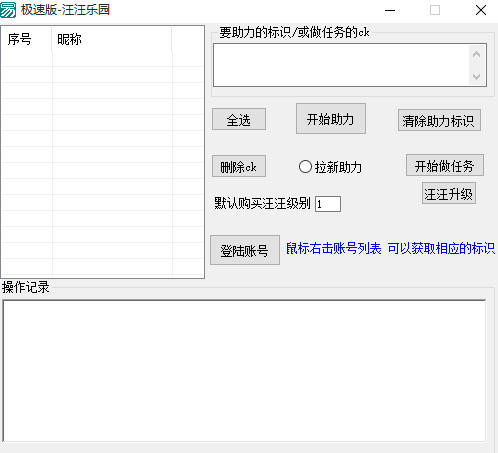Click inside the 操作记录 log area
This screenshot has width=498, height=453.
[244, 371]
